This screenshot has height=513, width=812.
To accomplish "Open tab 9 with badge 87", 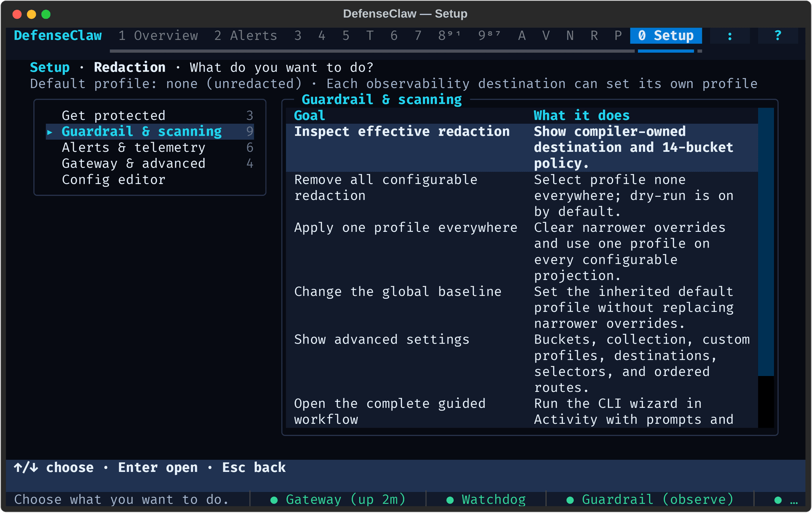I will [x=490, y=36].
